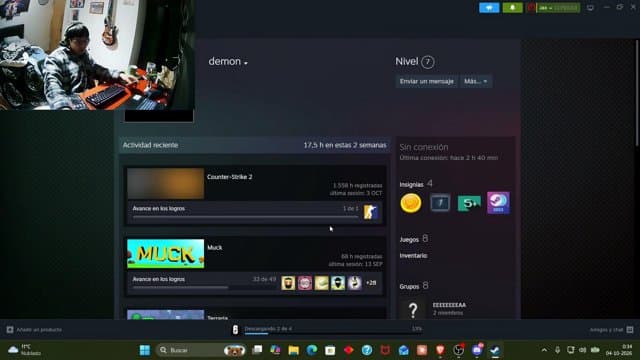Enter Big Picture mode via monitor icon

pyautogui.click(x=590, y=8)
